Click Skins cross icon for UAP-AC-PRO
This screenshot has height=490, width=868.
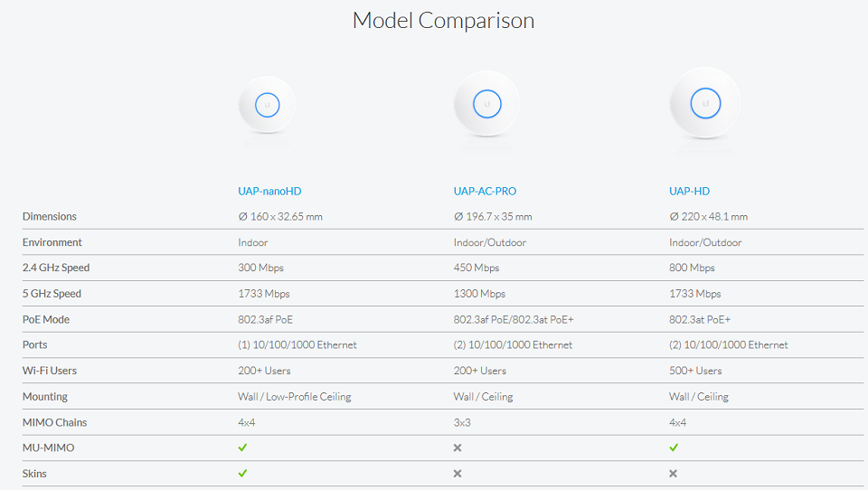tap(458, 474)
